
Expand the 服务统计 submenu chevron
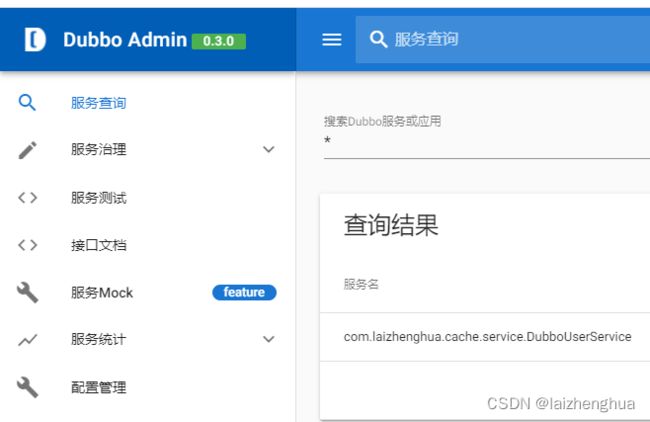[269, 339]
